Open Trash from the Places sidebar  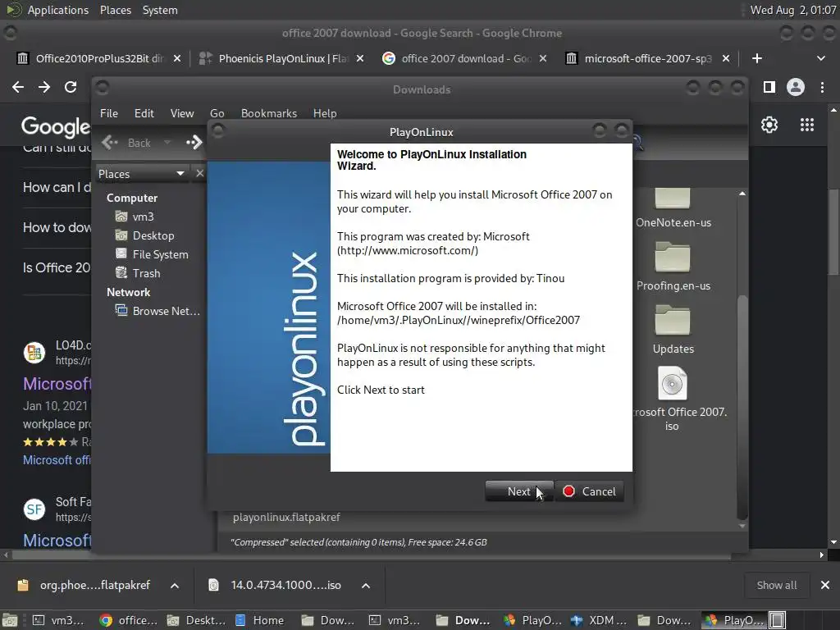pyautogui.click(x=138, y=272)
